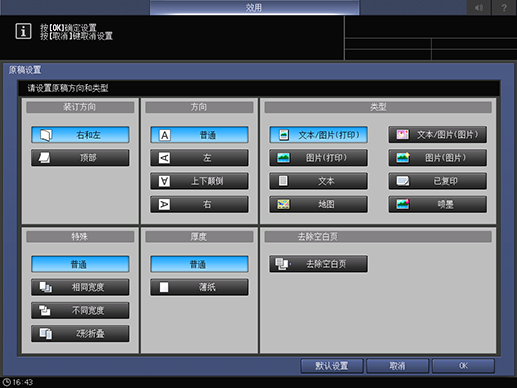The image size is (517, 388).
Task: Select 普通 under 厚度
Action: 199,264
